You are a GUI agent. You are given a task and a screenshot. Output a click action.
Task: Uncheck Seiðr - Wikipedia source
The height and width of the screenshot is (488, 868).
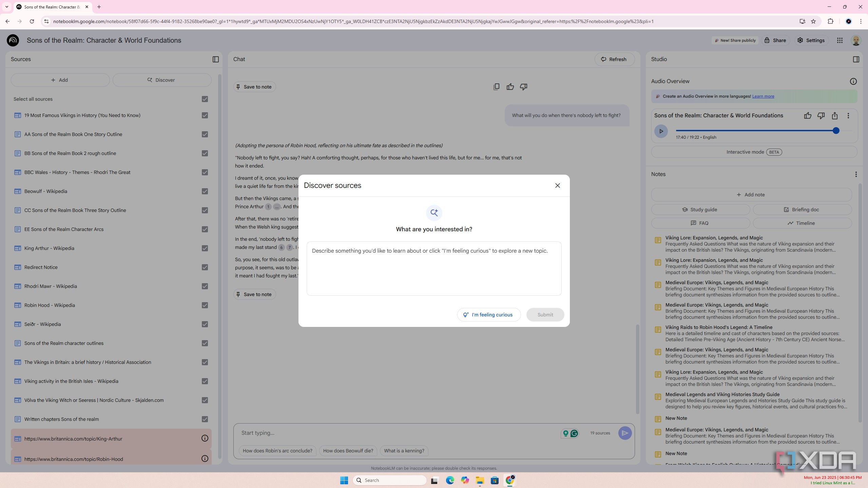click(205, 324)
